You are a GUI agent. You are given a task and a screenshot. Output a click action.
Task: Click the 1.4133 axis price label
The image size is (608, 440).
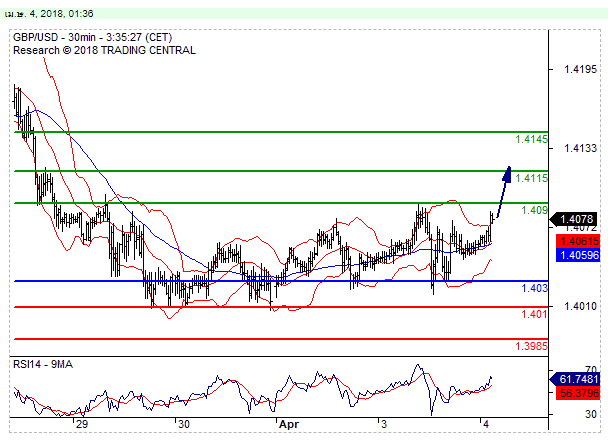tap(580, 148)
